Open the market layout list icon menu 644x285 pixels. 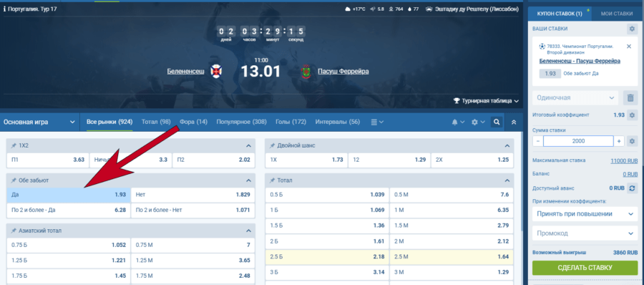pyautogui.click(x=377, y=122)
